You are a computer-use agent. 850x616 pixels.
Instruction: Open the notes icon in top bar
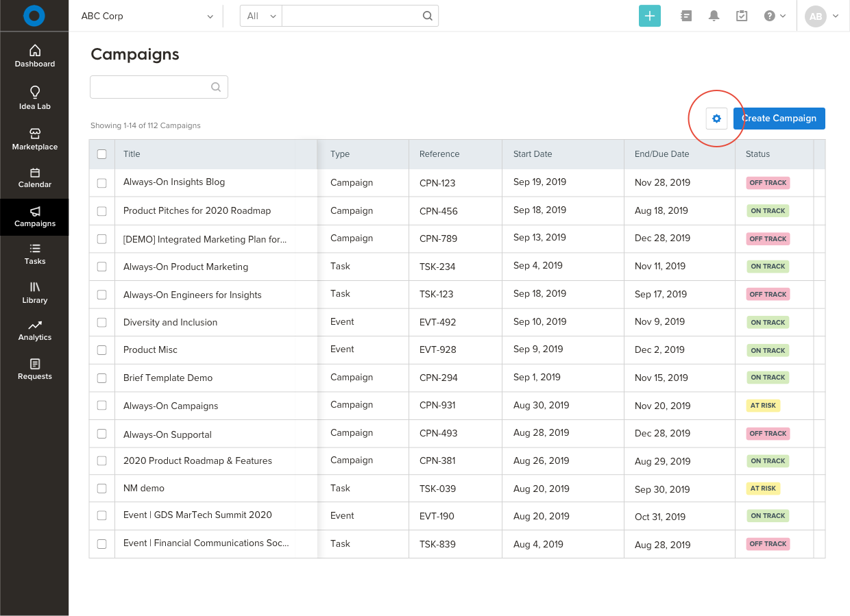point(686,16)
